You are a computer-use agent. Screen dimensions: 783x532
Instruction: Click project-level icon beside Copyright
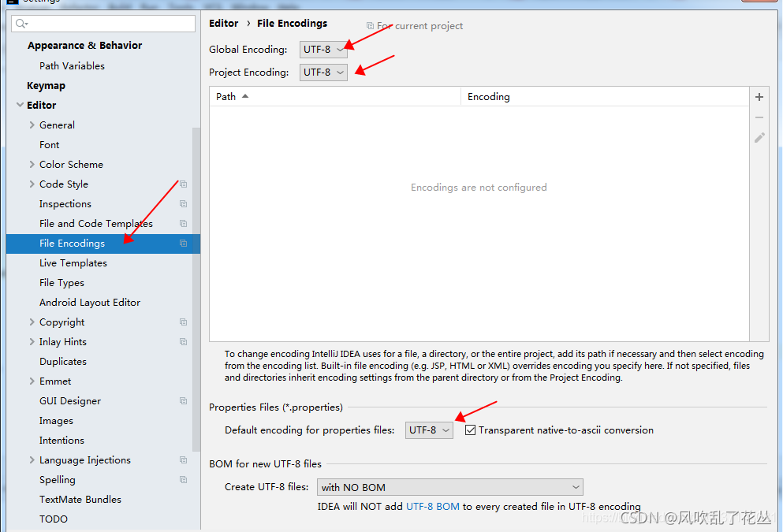point(183,322)
